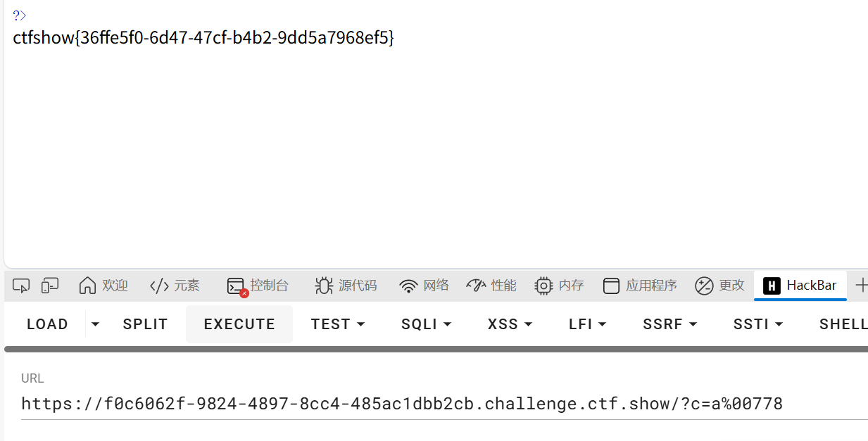This screenshot has width=868, height=441.
Task: Click the EXECUTE button
Action: [239, 324]
